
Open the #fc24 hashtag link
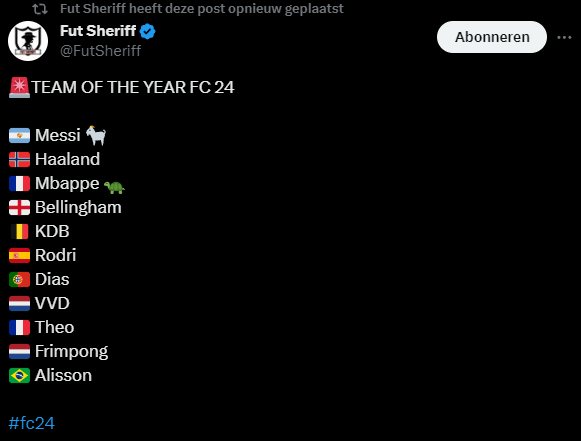point(31,423)
